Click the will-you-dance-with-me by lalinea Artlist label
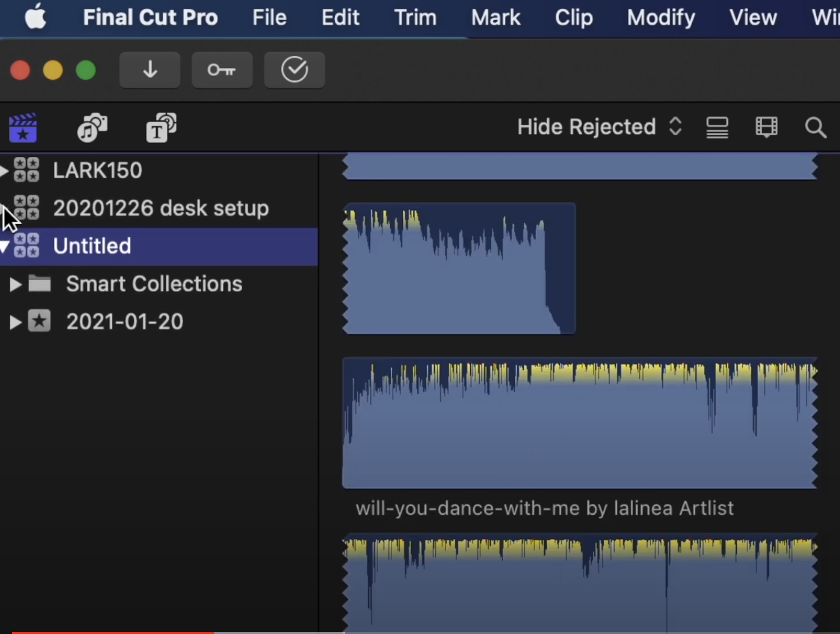The height and width of the screenshot is (634, 840). (545, 508)
